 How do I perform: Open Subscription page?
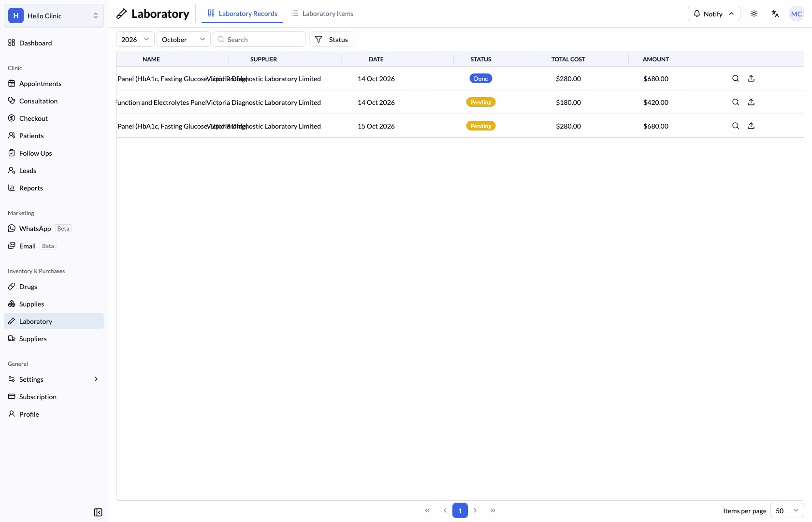pos(54,397)
